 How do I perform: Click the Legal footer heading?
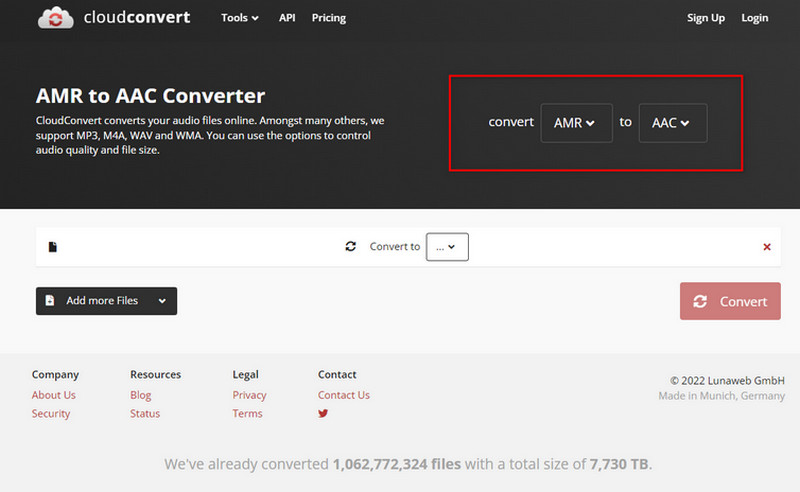pos(245,375)
